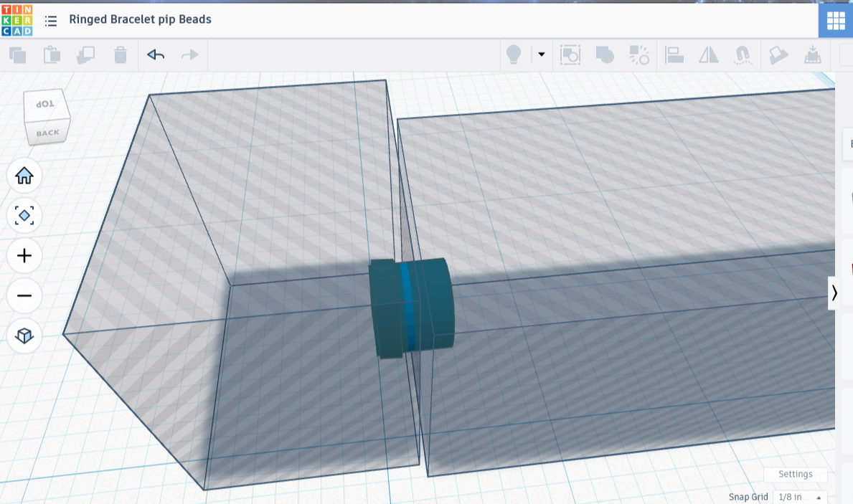
Task: Click the Tinkercad logo
Action: pyautogui.click(x=17, y=20)
